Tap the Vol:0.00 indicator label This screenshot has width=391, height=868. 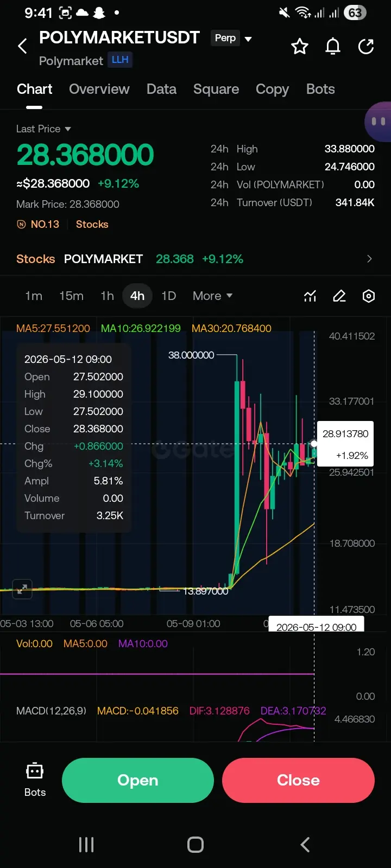point(34,643)
